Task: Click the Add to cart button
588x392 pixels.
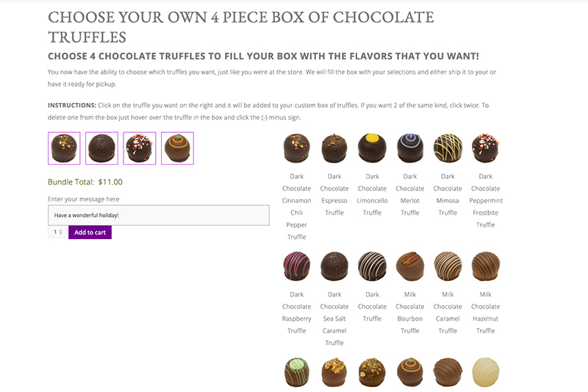Action: coord(90,232)
